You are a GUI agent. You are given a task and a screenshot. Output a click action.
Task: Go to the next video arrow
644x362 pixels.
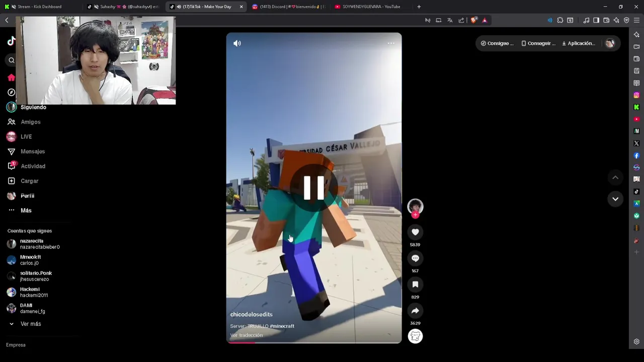coord(615,199)
